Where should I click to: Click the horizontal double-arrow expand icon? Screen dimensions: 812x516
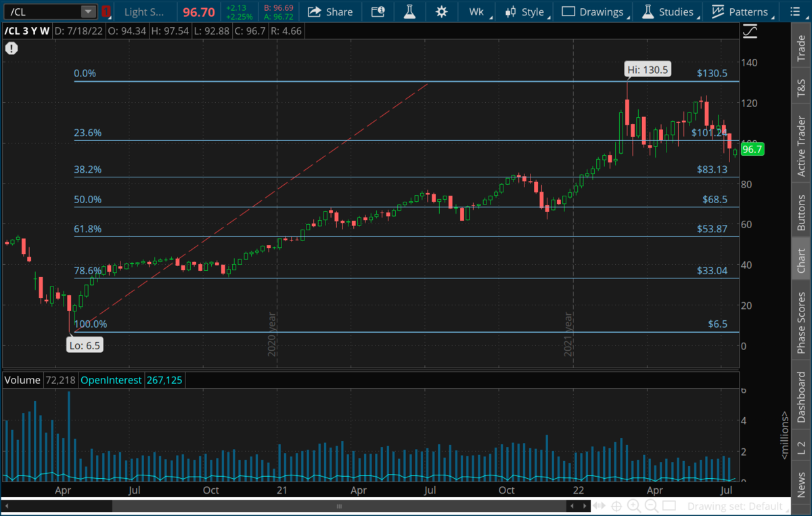pos(599,506)
